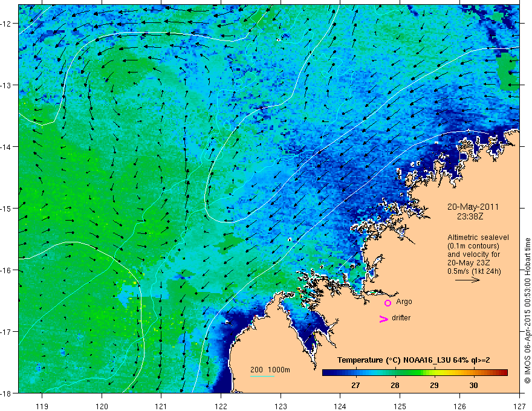532x411 pixels.
Task: Click the latitude axis label -16
Action: (6, 270)
